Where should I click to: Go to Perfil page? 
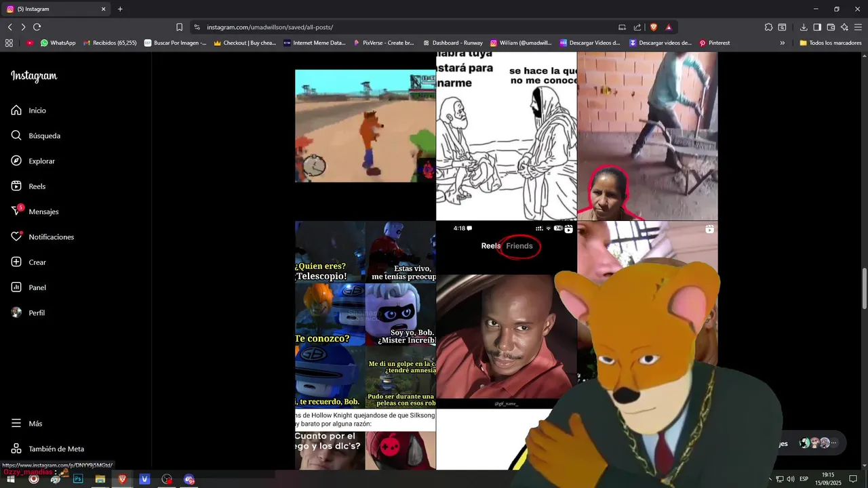(x=28, y=313)
